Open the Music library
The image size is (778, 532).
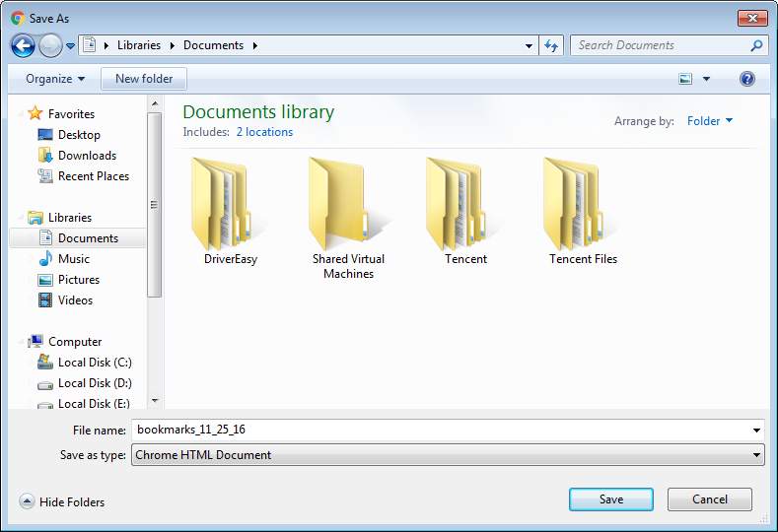point(73,259)
